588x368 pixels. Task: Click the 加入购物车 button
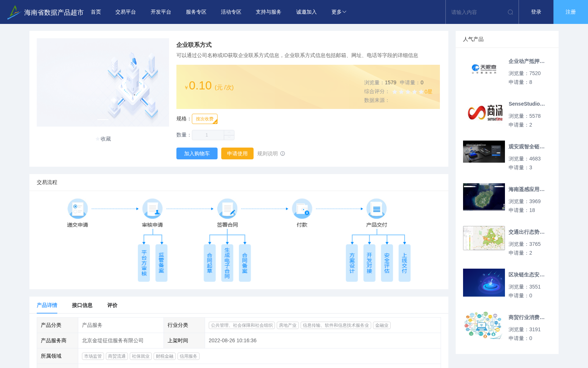197,153
